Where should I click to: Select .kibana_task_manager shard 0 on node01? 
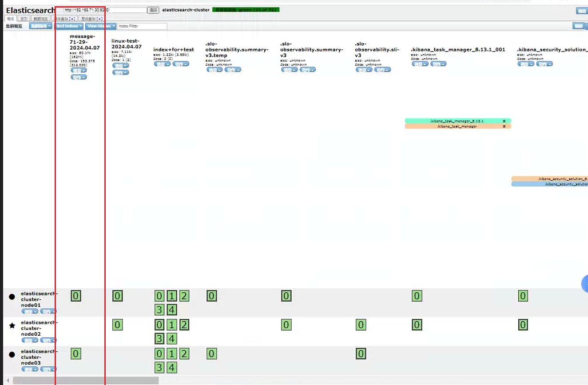coord(417,296)
